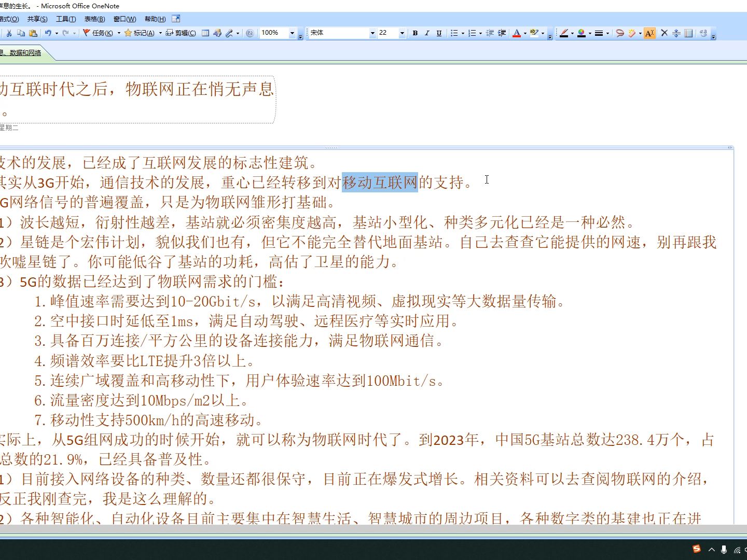Click the 任务(K) task flag button
Screen dimensions: 747x560
pyautogui.click(x=98, y=33)
